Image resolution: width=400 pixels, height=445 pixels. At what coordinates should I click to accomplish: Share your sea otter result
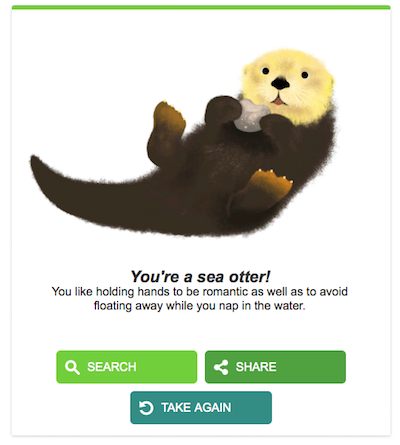(x=275, y=367)
